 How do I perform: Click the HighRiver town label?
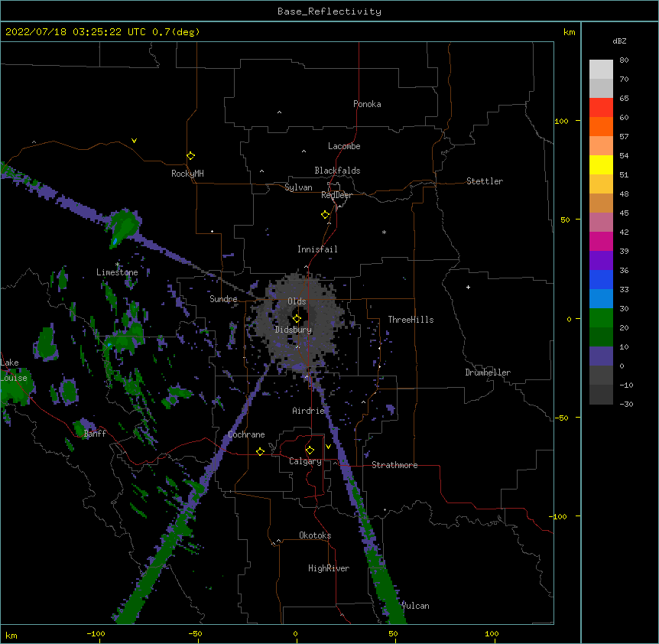point(329,568)
